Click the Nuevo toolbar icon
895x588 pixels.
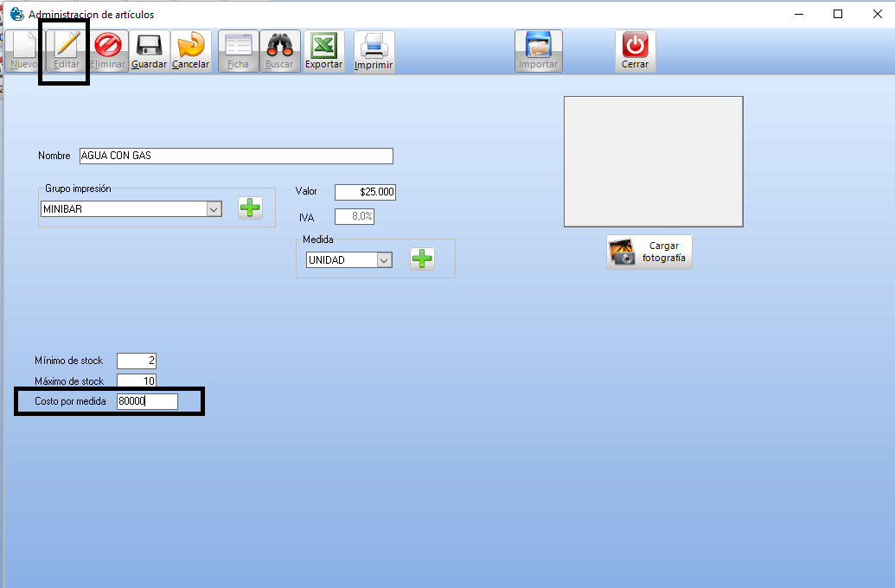click(x=23, y=51)
